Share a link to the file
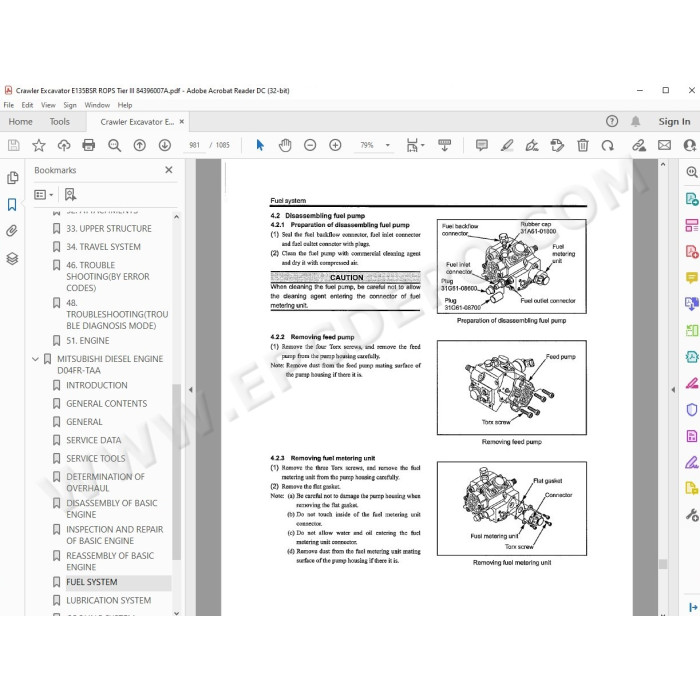 click(x=639, y=145)
